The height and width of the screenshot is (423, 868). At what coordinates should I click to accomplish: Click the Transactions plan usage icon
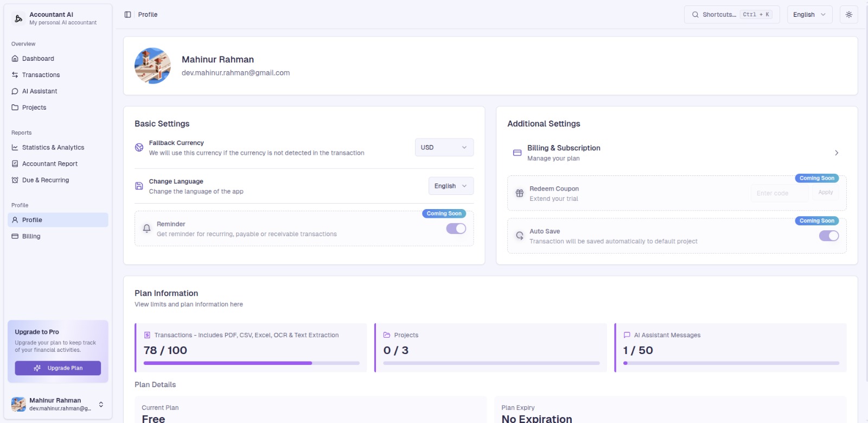pyautogui.click(x=147, y=335)
